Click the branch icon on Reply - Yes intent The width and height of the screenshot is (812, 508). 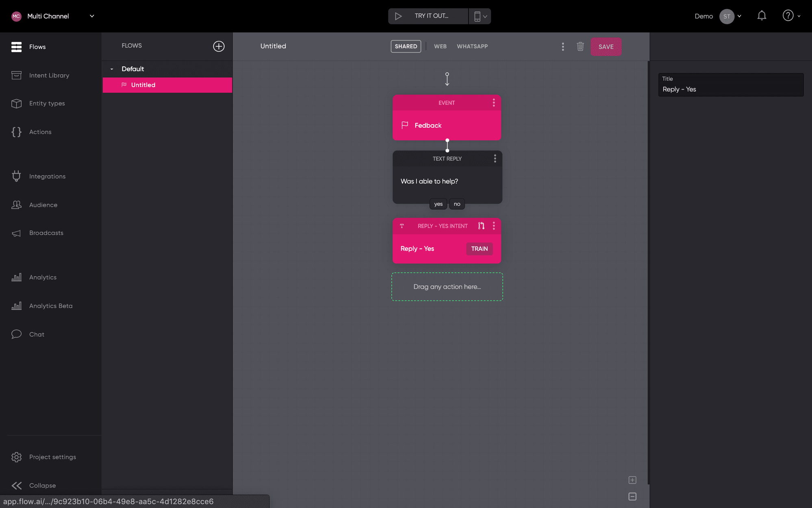pos(481,226)
